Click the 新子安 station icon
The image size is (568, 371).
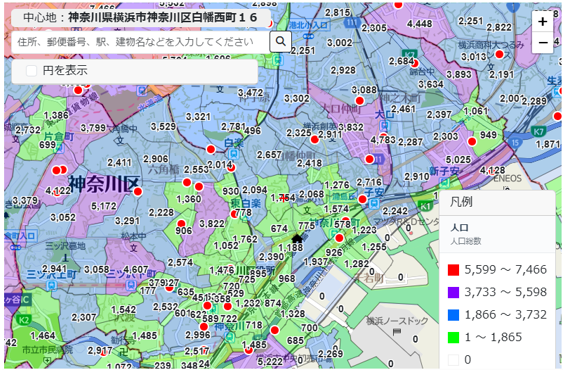[x=444, y=183]
